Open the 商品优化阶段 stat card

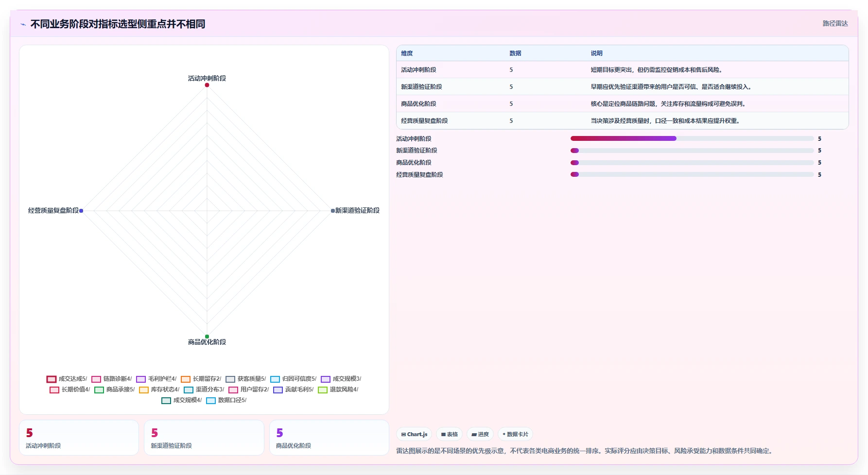pyautogui.click(x=329, y=438)
